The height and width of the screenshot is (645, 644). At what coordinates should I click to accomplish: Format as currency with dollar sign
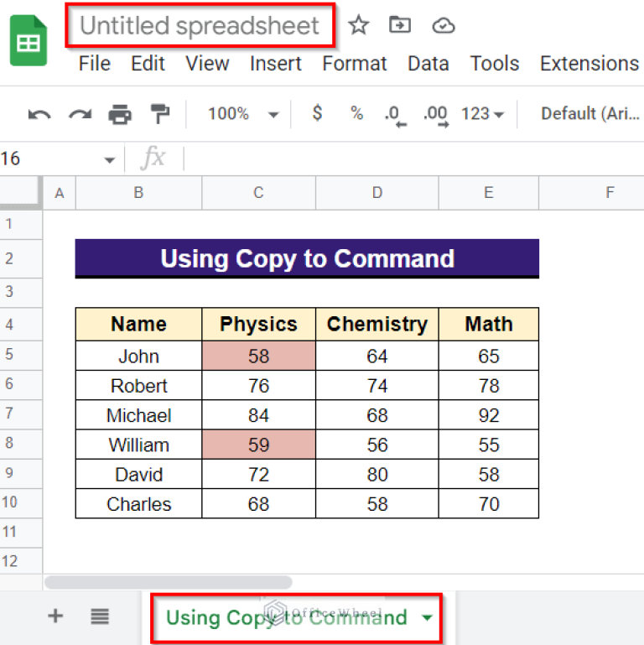tap(317, 114)
